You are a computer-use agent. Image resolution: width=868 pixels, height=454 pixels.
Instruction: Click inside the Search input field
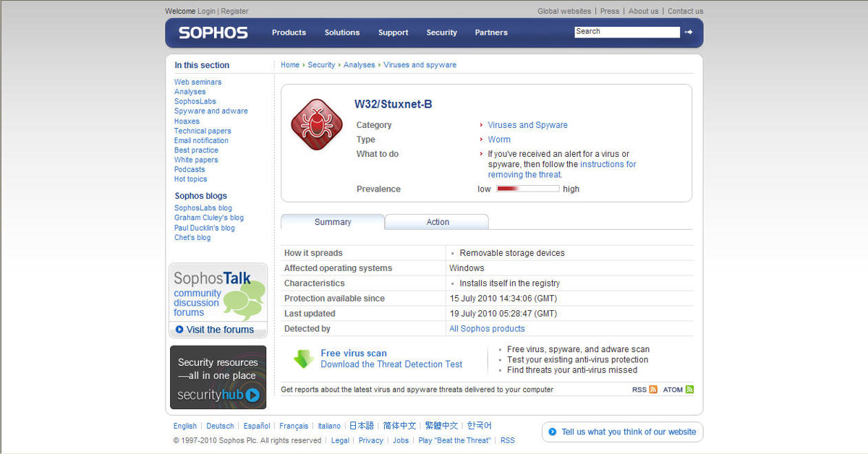(626, 32)
